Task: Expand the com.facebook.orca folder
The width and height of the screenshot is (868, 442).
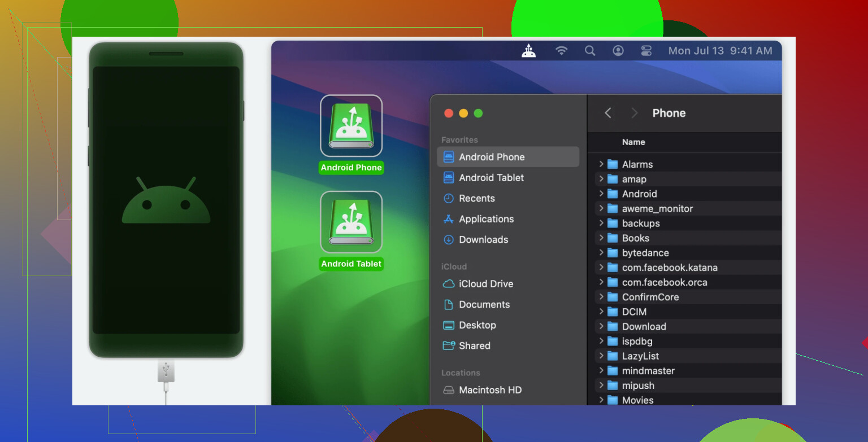Action: point(601,282)
